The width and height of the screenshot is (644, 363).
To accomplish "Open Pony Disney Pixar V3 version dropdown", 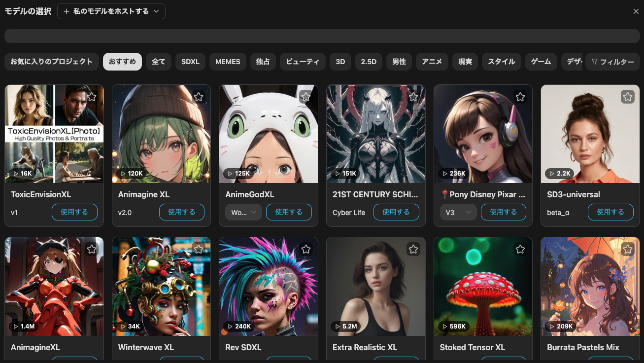I will click(458, 212).
